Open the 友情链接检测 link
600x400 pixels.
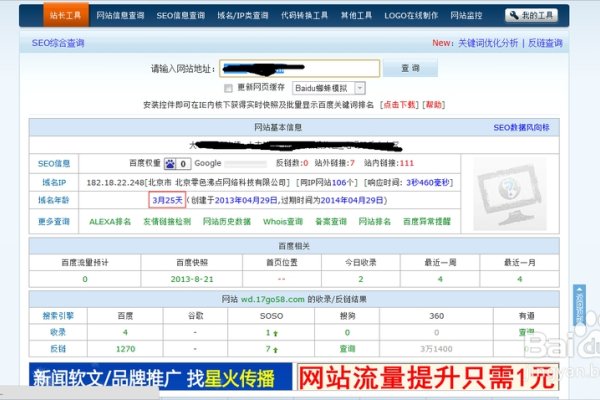pos(167,222)
